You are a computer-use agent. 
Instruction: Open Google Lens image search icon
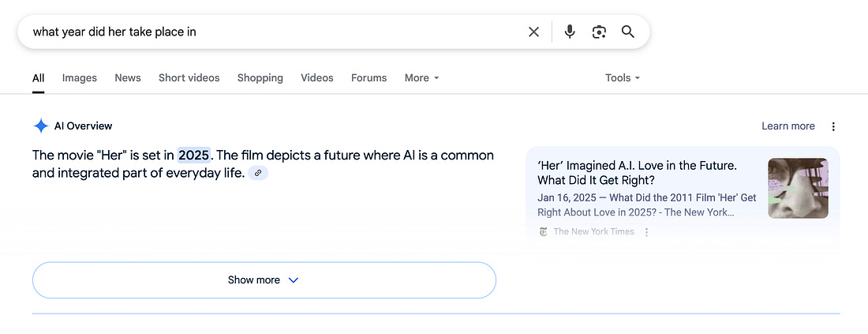599,32
